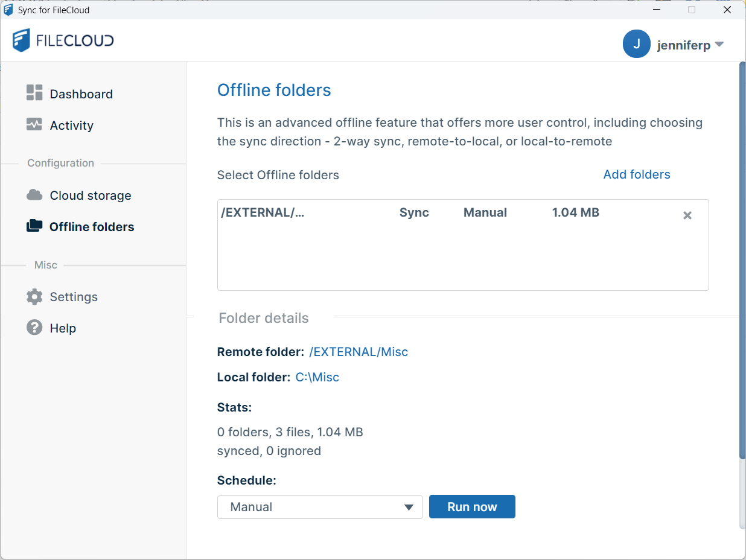Click the Cloud storage cloud icon
746x560 pixels.
pyautogui.click(x=34, y=195)
